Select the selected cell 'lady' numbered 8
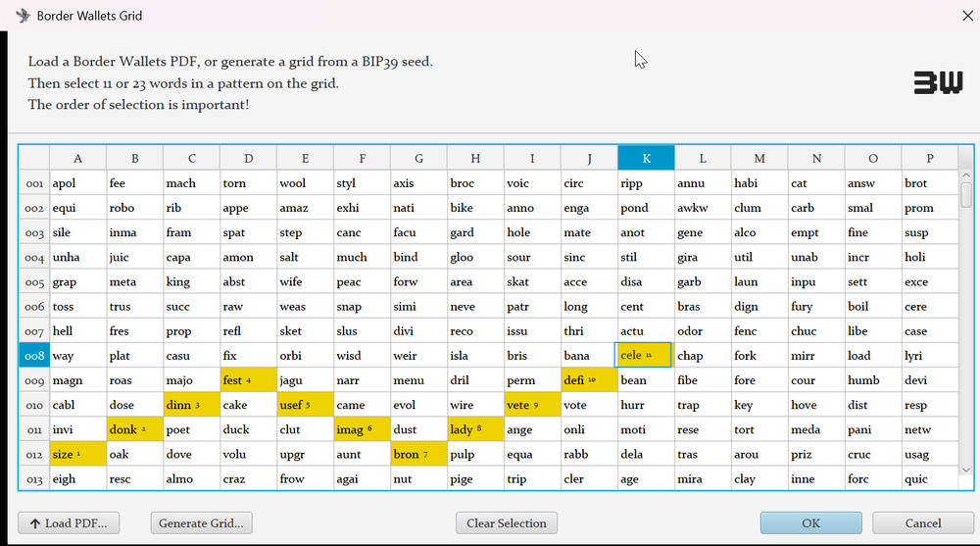Viewport: 980px width, 546px height. tap(475, 429)
